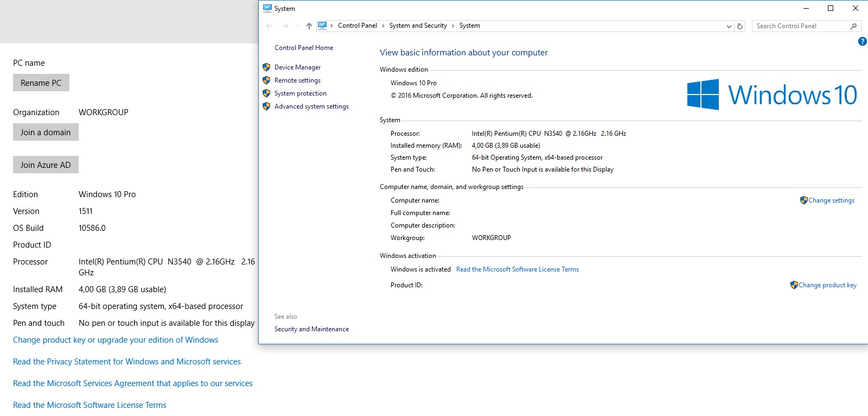The width and height of the screenshot is (868, 416).
Task: Go up one level with the Up arrow
Action: [309, 26]
